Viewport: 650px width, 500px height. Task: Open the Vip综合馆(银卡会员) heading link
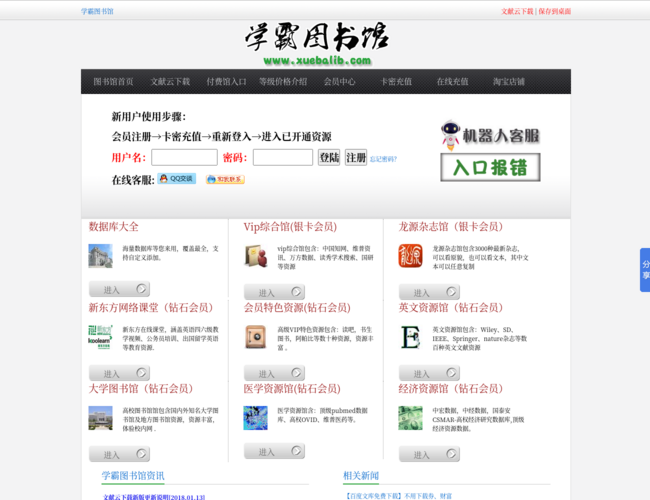290,227
